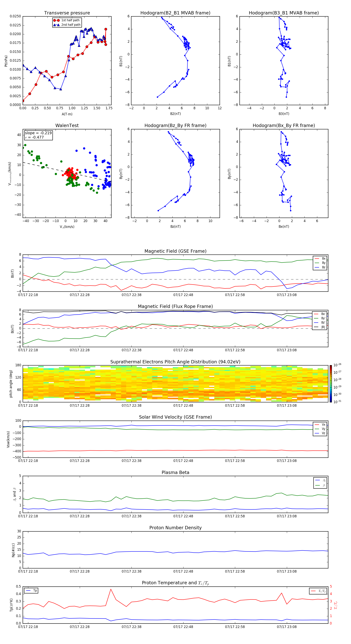Select the Bz' legend entry in Flux Rope panel
This screenshot has height=644, width=351.
[x=320, y=323]
